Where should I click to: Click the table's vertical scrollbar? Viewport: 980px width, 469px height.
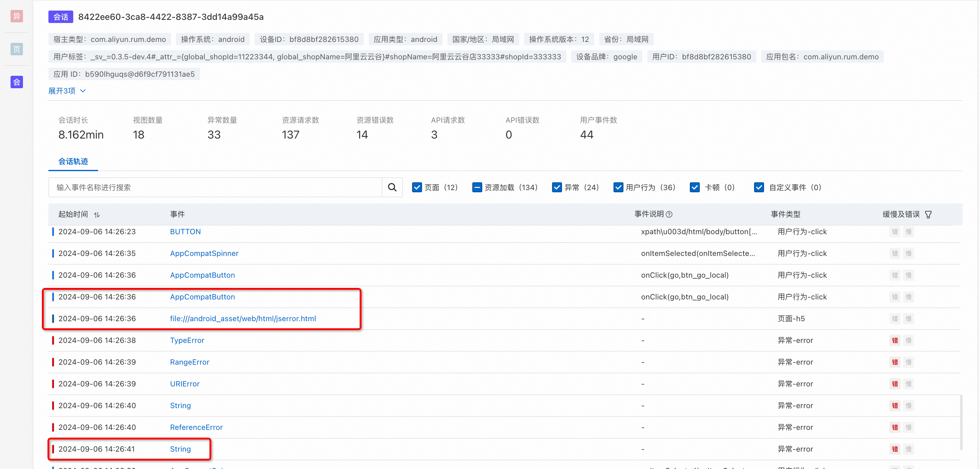961,422
